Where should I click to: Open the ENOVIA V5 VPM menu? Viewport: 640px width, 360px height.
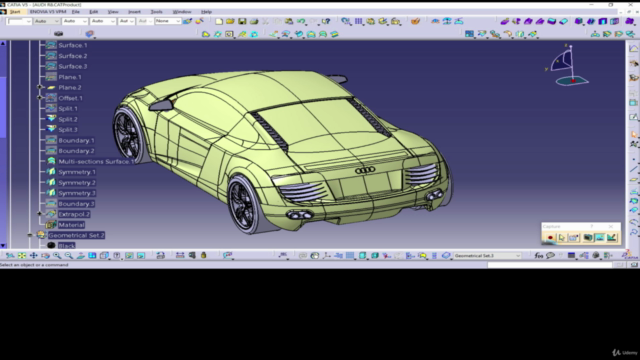click(x=48, y=12)
